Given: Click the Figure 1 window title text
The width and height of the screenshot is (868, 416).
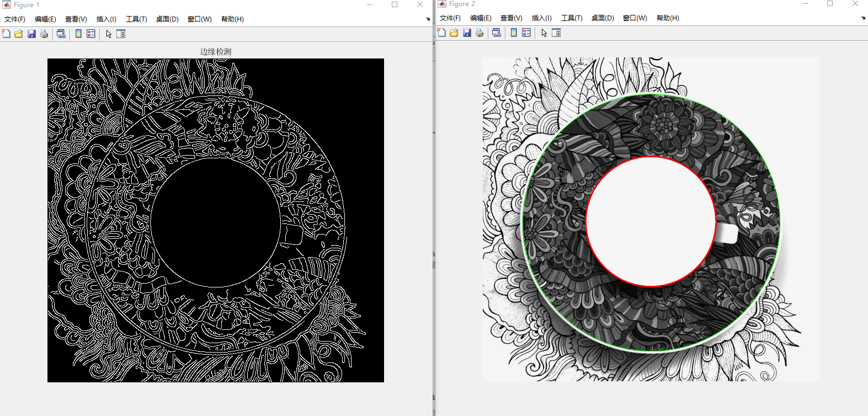Looking at the screenshot, I should pos(26,4).
